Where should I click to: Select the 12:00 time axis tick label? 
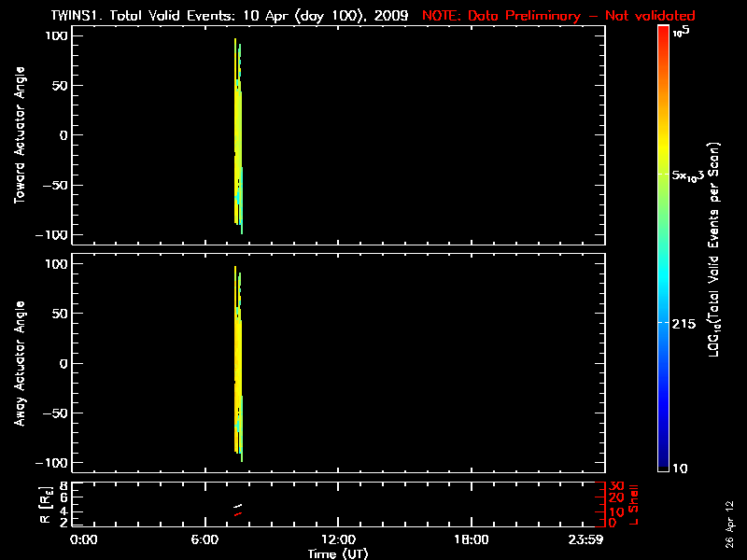[x=338, y=540]
